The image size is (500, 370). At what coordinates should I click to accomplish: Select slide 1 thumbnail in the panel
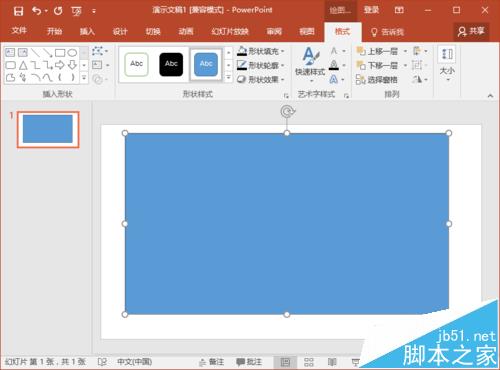point(48,129)
